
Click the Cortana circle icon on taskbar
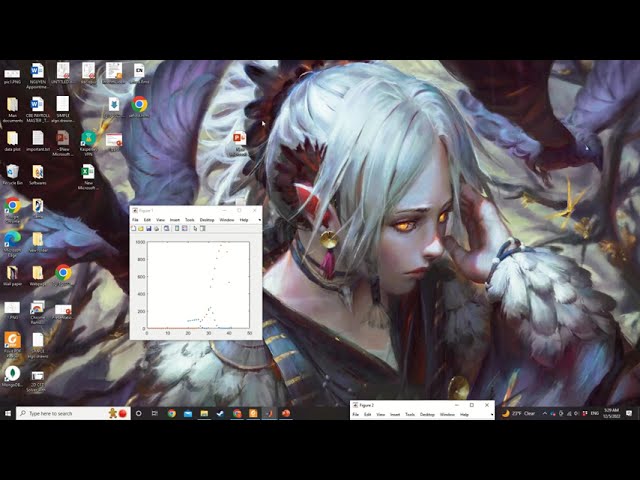(138, 413)
